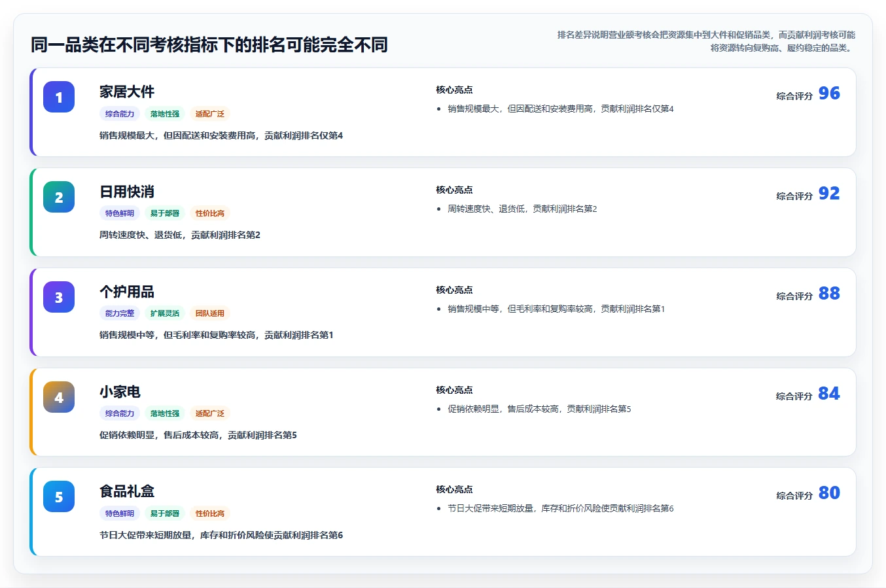Click the 核心亮点 heading in 日用快消 card
The image size is (886, 588).
pos(454,190)
